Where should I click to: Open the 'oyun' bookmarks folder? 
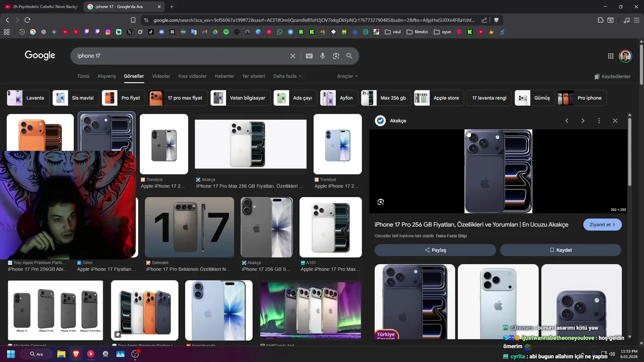click(x=442, y=32)
